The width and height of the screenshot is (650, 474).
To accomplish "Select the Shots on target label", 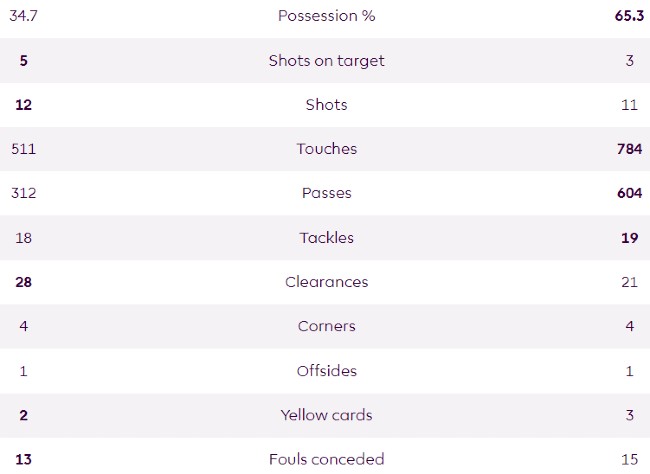I will point(326,60).
